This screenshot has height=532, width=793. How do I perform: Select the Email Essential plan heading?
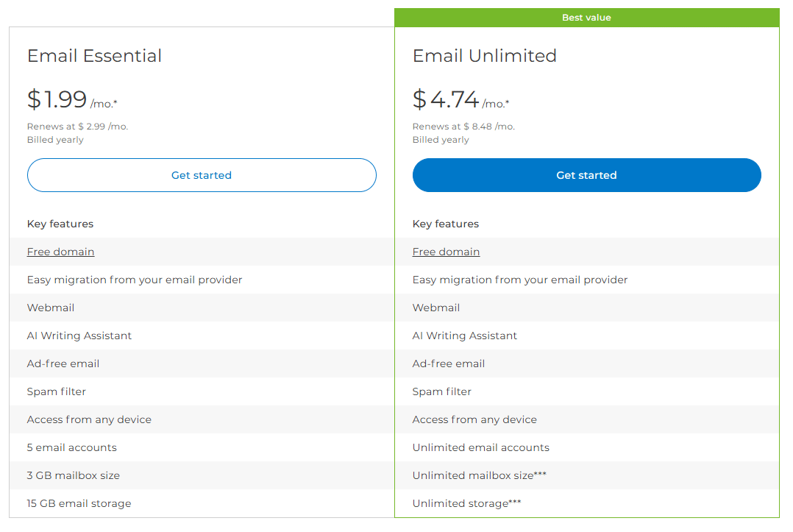94,56
